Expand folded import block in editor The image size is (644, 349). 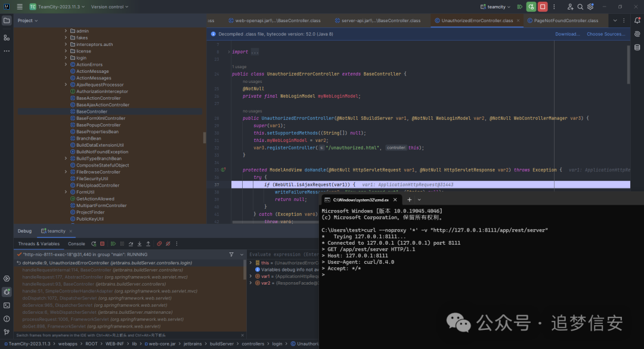click(x=229, y=52)
